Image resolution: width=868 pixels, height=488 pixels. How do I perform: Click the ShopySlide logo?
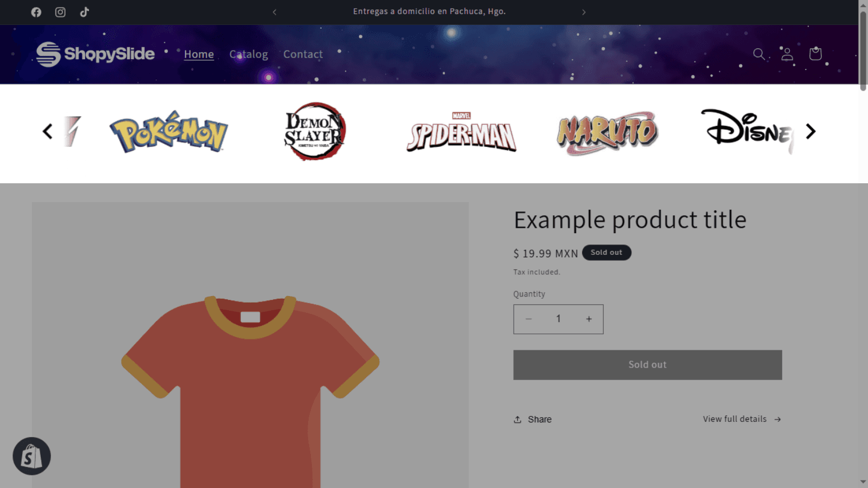tap(95, 54)
